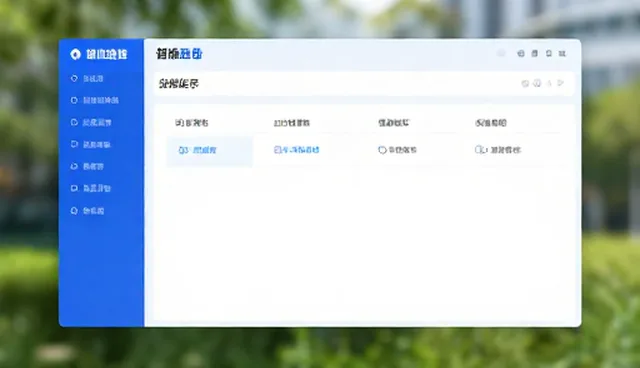Select the third blue sidebar menu item
Image resolution: width=640 pixels, height=368 pixels.
pos(91,122)
